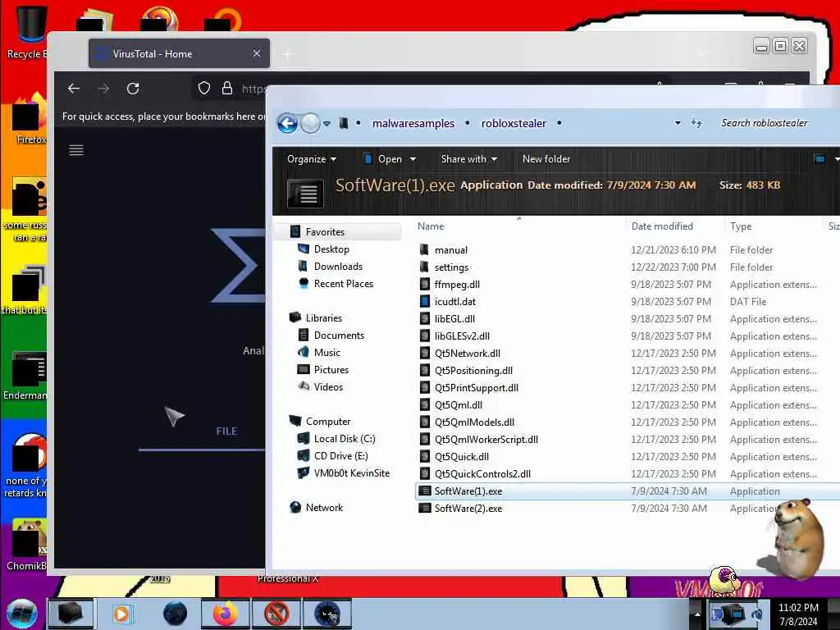Viewport: 840px width, 630px height.
Task: Open CD Drive (E:)
Action: tap(340, 456)
